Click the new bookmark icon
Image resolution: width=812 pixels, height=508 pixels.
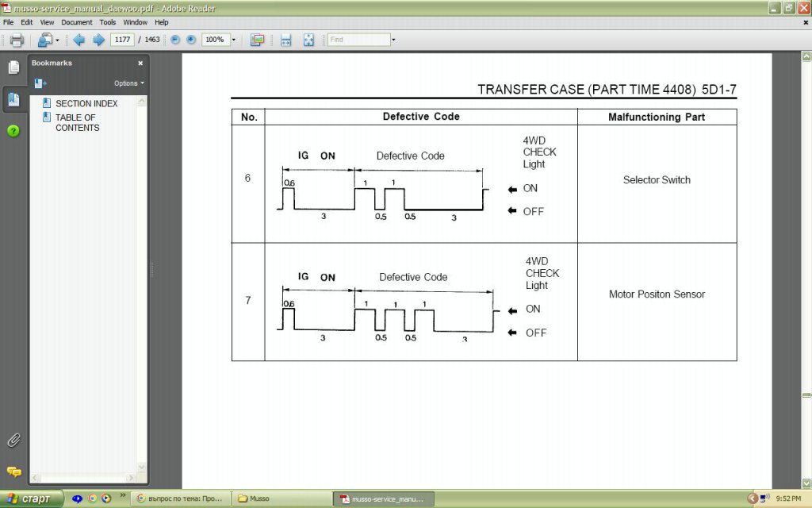pyautogui.click(x=40, y=83)
